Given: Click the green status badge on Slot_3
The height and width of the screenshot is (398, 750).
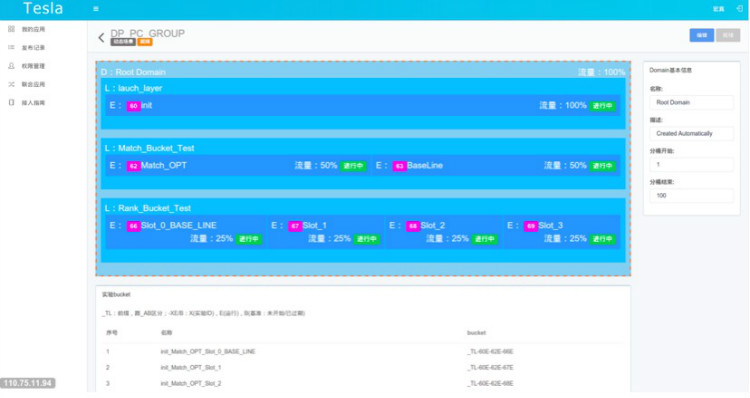Looking at the screenshot, I should [602, 239].
